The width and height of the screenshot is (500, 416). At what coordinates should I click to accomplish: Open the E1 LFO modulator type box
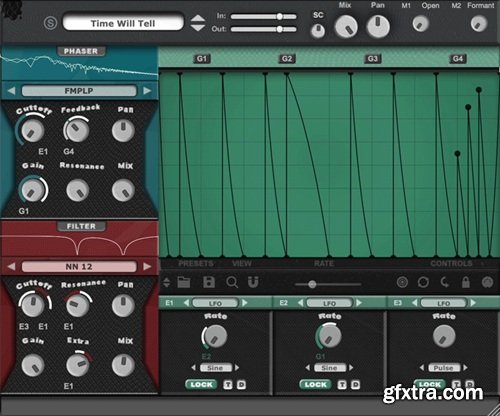click(215, 303)
